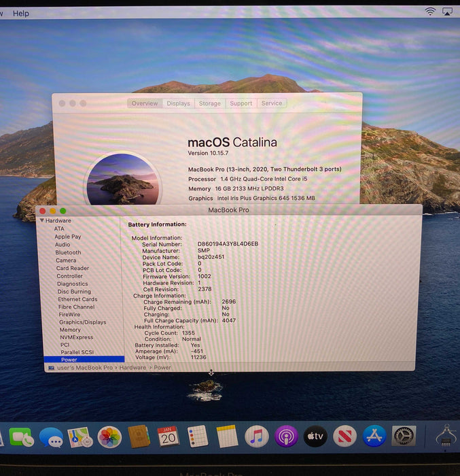Open News app in the Dock

(344, 437)
